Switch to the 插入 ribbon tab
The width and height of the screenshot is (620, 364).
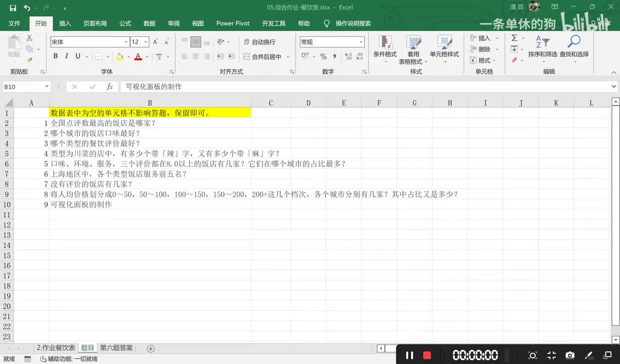click(x=65, y=23)
